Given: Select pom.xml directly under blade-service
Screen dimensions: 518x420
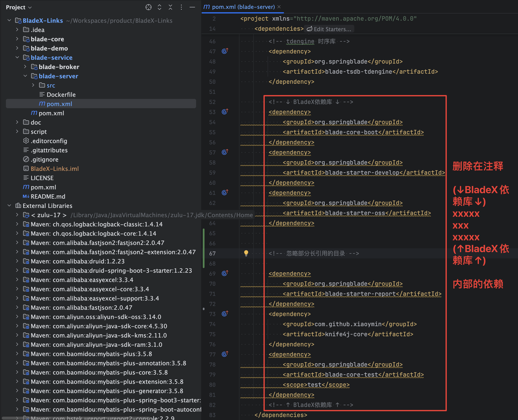Looking at the screenshot, I should tap(51, 113).
